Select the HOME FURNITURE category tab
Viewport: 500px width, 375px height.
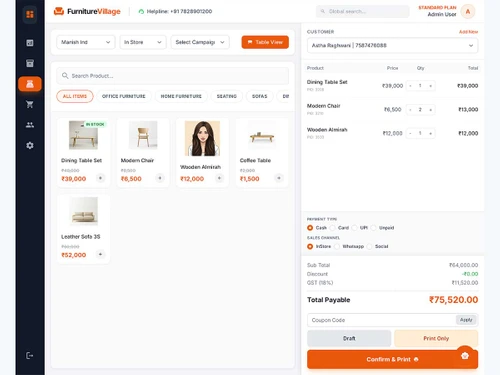tap(181, 96)
